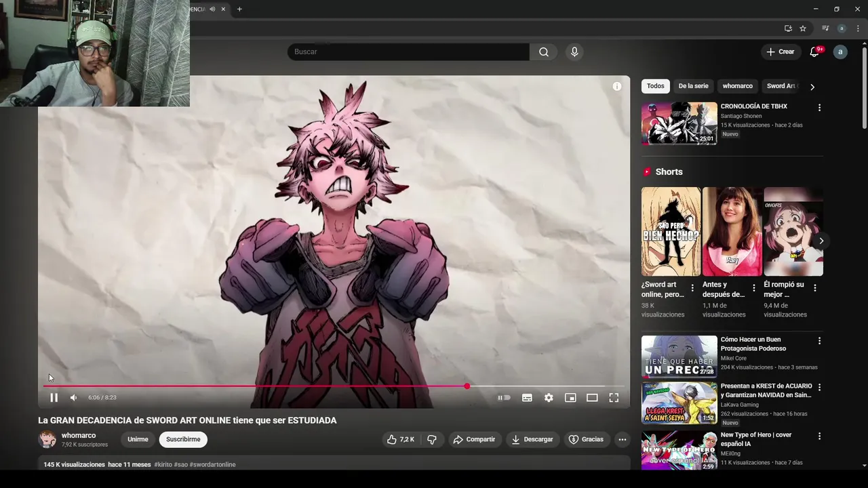This screenshot has height=488, width=868.
Task: Open the Antes y después short
Action: tap(732, 232)
